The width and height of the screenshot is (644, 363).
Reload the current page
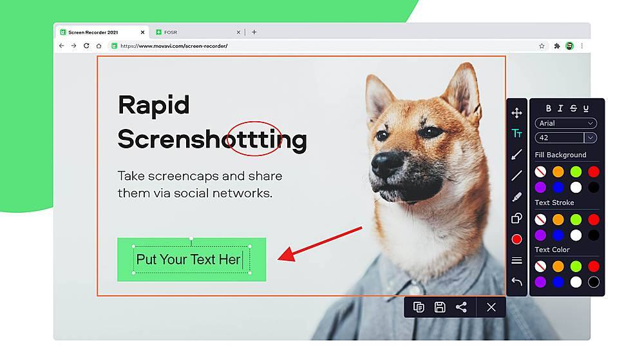[86, 46]
